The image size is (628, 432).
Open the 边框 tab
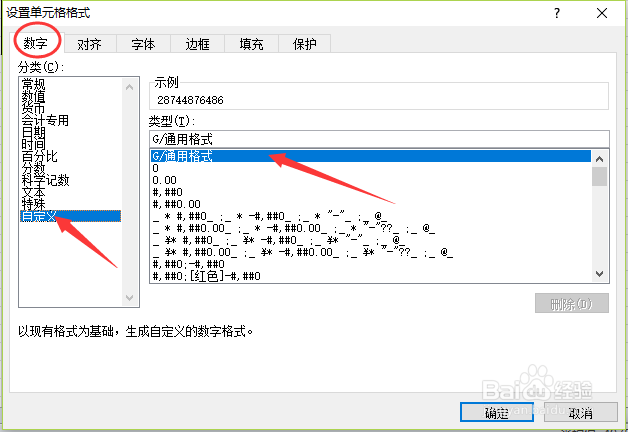click(197, 44)
